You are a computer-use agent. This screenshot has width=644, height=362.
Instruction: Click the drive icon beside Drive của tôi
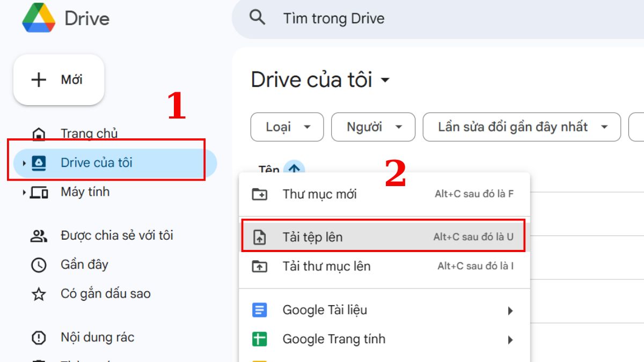pos(39,163)
